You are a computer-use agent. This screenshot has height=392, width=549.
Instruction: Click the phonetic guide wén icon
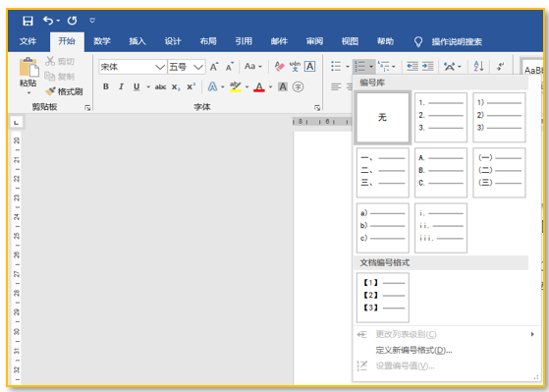point(295,66)
